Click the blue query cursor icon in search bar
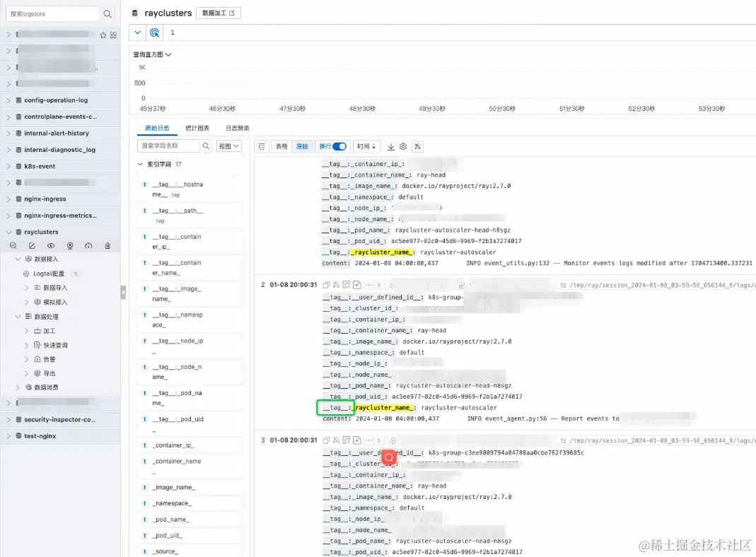Image resolution: width=756 pixels, height=557 pixels. tap(154, 33)
